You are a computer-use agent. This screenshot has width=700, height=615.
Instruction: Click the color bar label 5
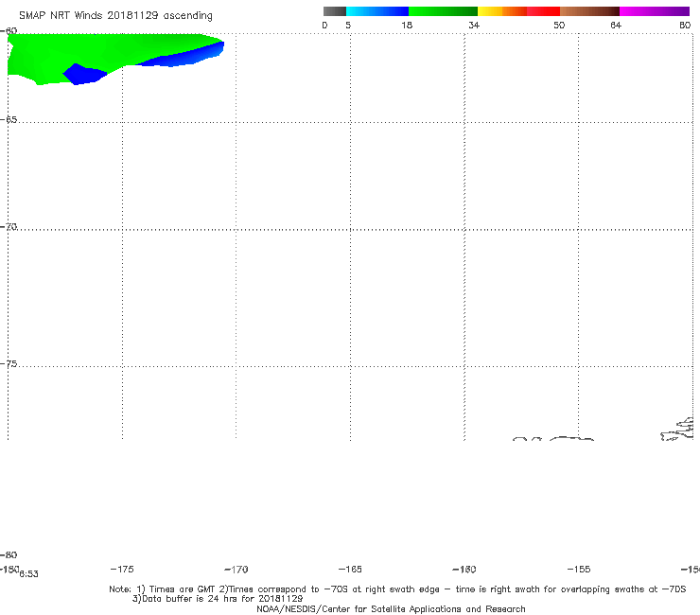348,25
